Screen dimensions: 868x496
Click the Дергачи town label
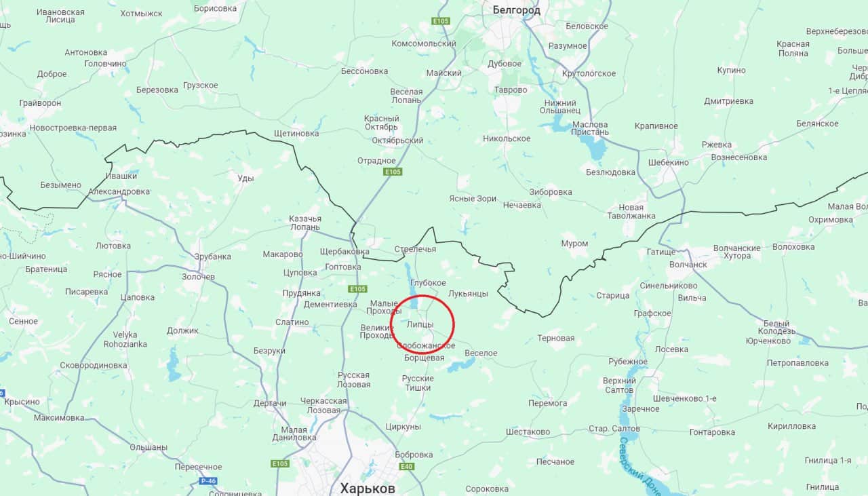[x=270, y=404]
